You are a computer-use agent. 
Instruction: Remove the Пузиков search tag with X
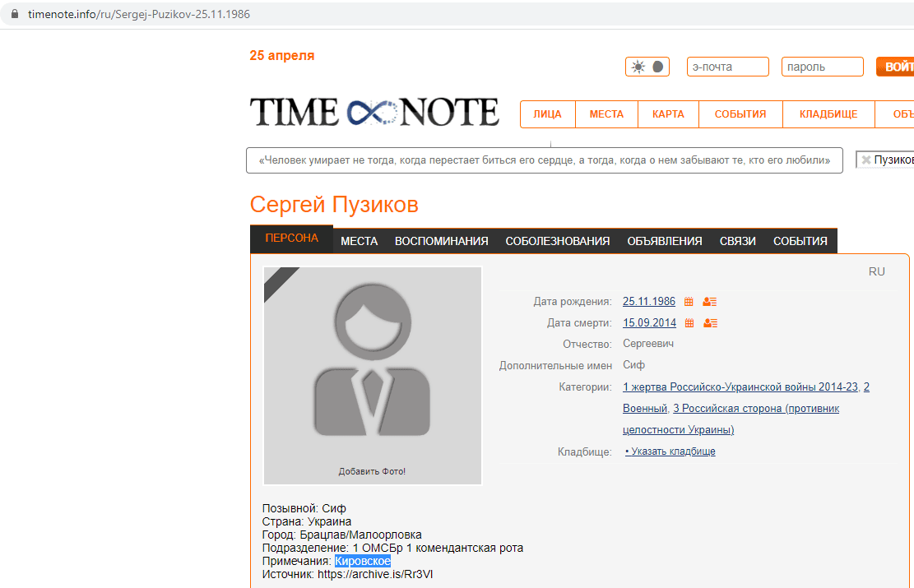[x=865, y=160]
